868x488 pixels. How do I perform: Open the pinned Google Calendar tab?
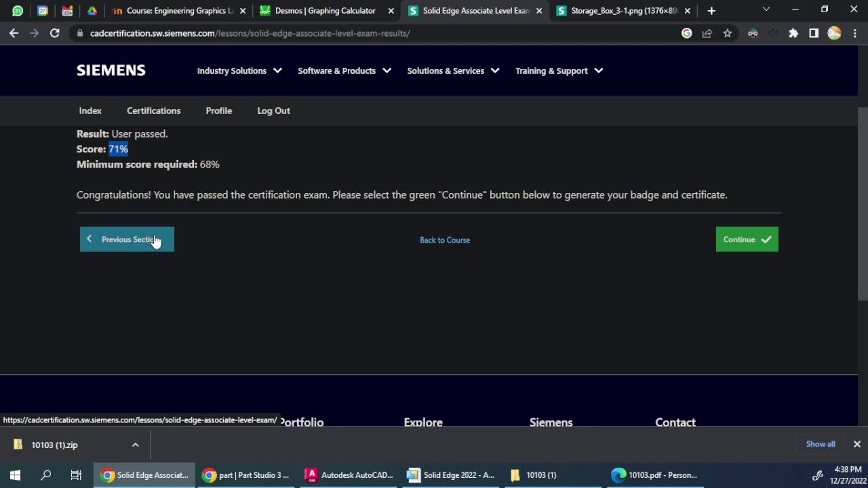[43, 11]
